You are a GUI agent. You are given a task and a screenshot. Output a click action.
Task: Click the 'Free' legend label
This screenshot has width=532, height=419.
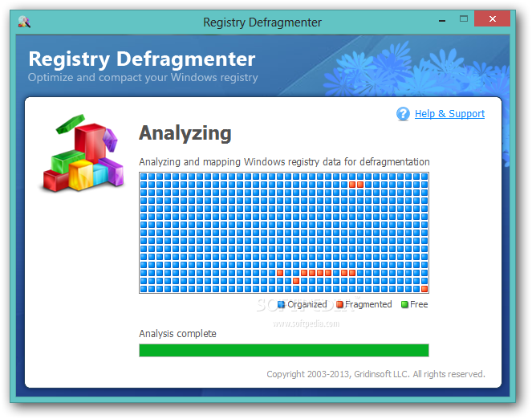(419, 304)
